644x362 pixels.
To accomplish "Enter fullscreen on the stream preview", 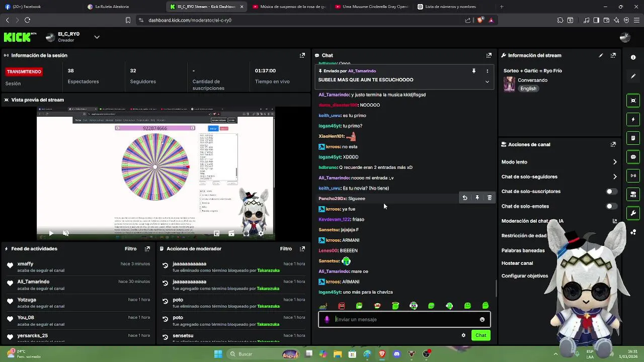I will 246,233.
